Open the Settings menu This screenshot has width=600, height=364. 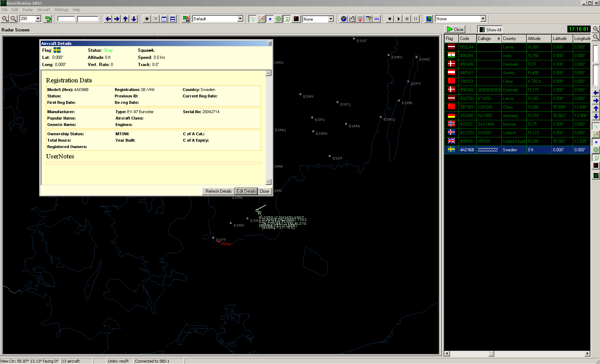coord(61,10)
